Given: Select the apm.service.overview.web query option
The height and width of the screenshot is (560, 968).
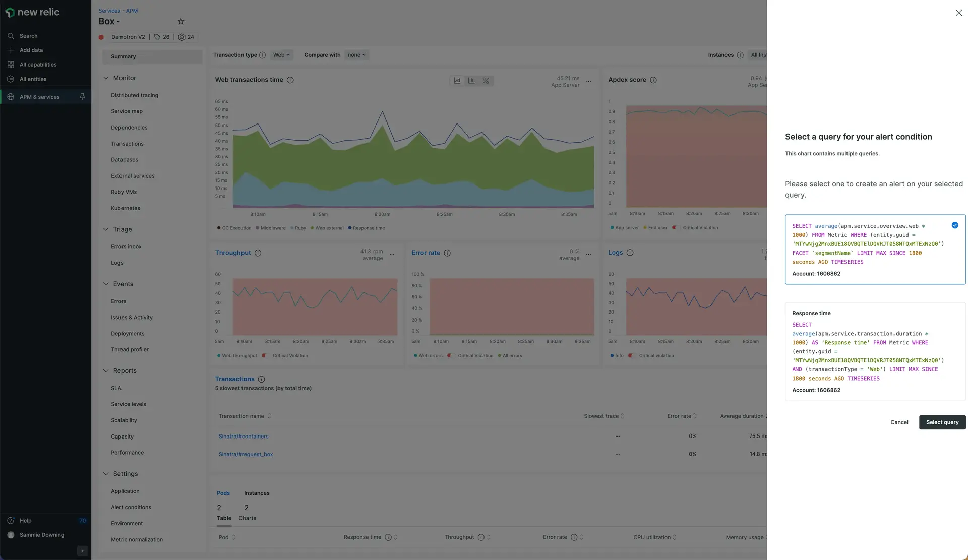Looking at the screenshot, I should (875, 250).
